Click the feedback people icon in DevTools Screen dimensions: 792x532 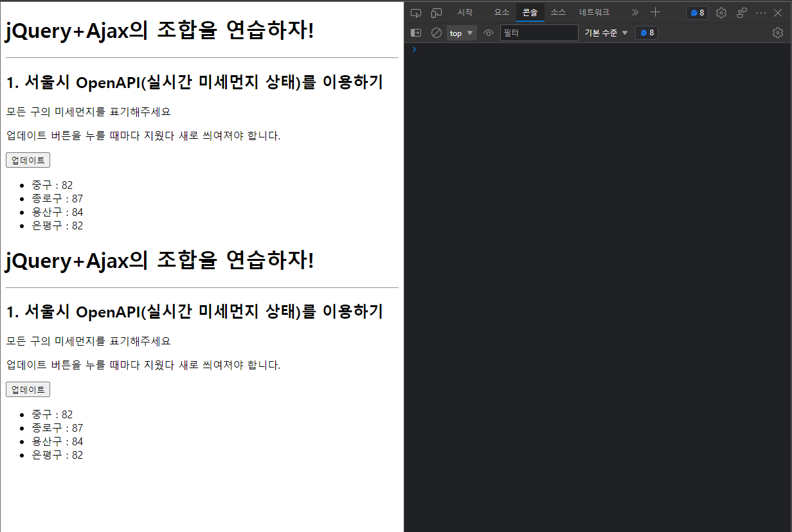(x=742, y=13)
